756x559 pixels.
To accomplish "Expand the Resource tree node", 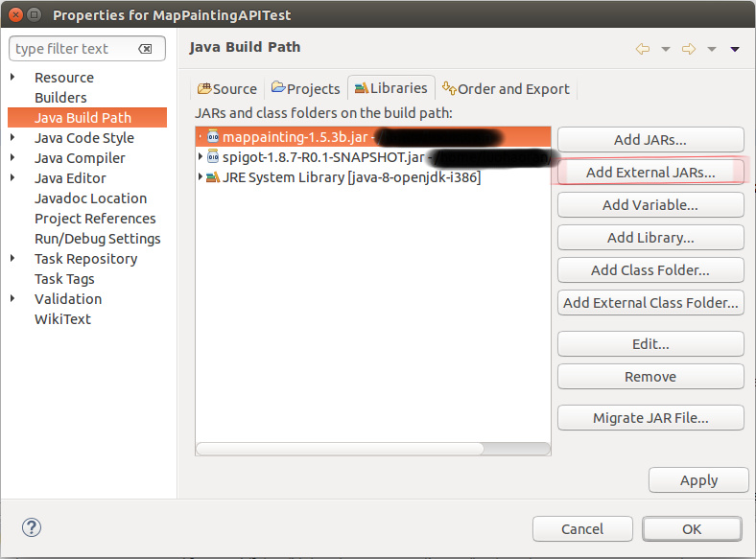I will (x=13, y=78).
